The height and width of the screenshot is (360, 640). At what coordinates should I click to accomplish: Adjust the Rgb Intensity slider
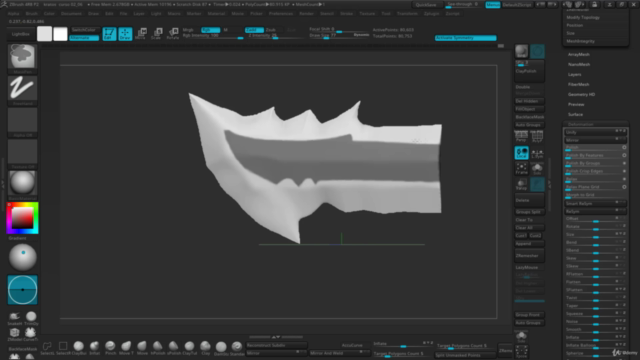(x=212, y=36)
